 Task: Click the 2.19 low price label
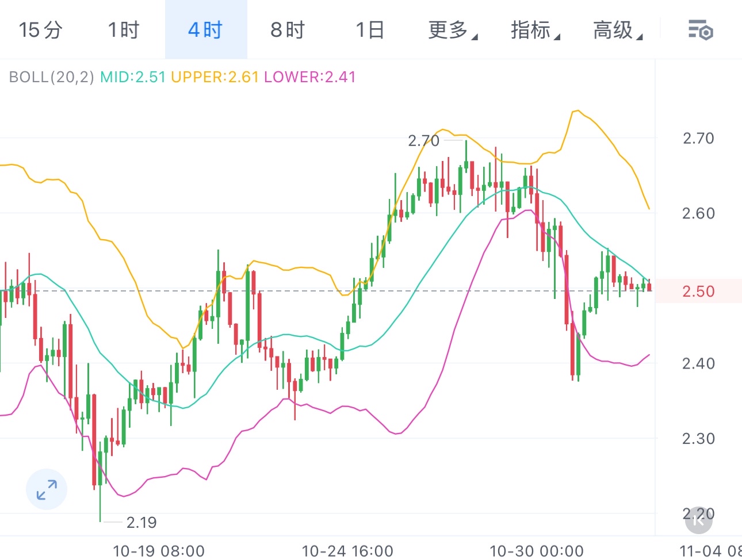point(141,523)
